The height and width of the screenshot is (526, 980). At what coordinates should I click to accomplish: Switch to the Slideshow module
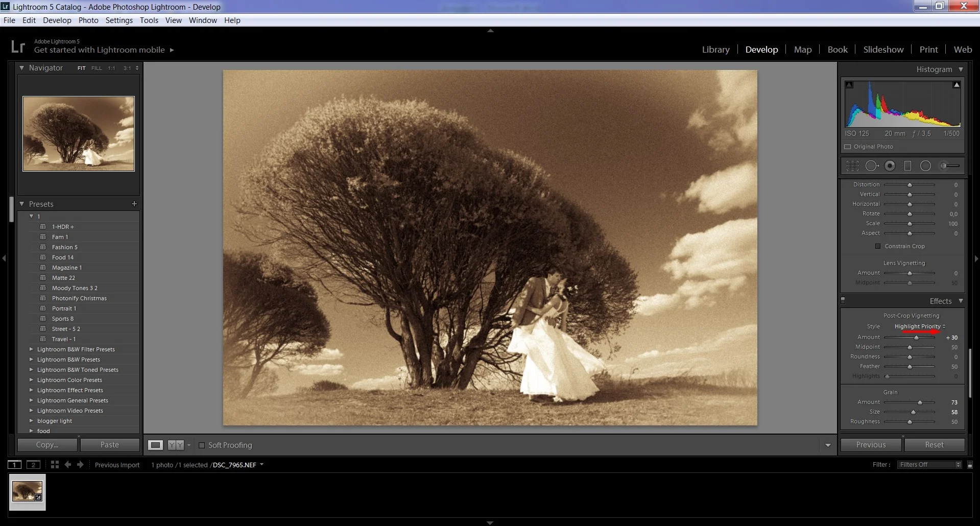click(883, 50)
